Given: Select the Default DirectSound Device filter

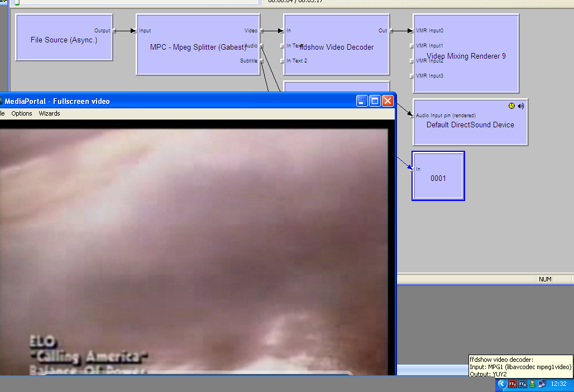Looking at the screenshot, I should click(x=470, y=122).
